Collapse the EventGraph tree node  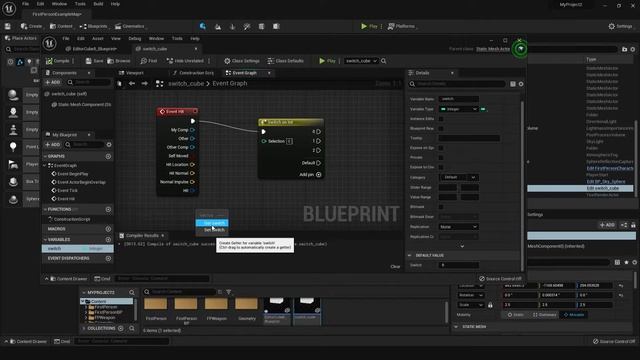coord(45,165)
